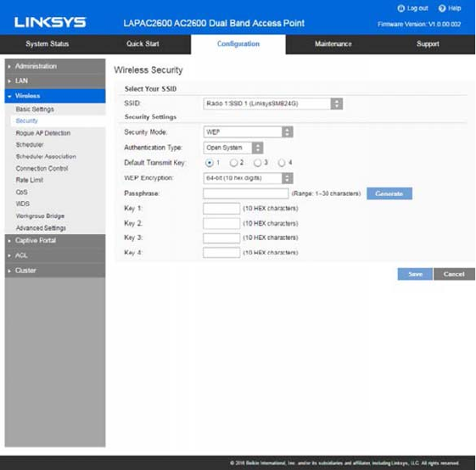This screenshot has height=470, width=476.
Task: Open the WEP Encryption dropdown
Action: pos(248,178)
